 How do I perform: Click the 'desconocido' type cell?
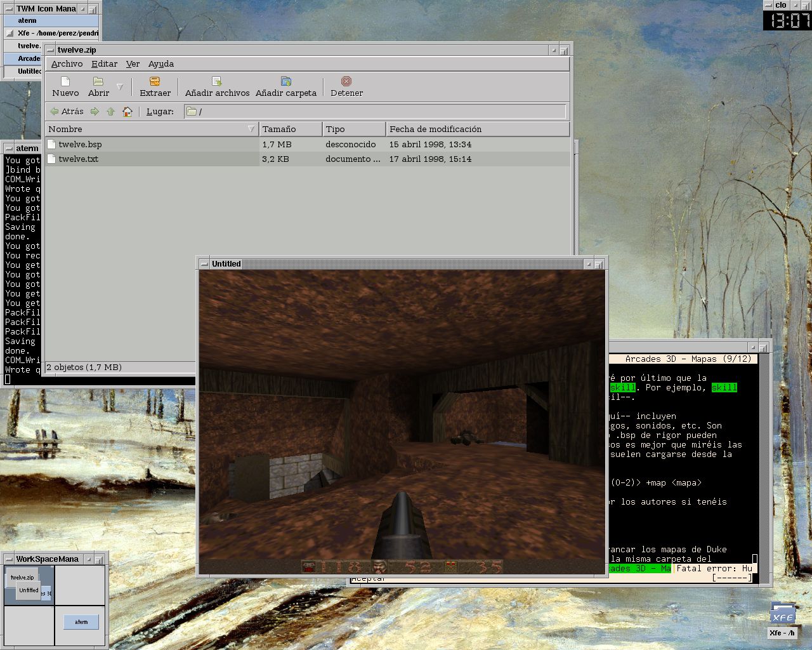click(351, 144)
